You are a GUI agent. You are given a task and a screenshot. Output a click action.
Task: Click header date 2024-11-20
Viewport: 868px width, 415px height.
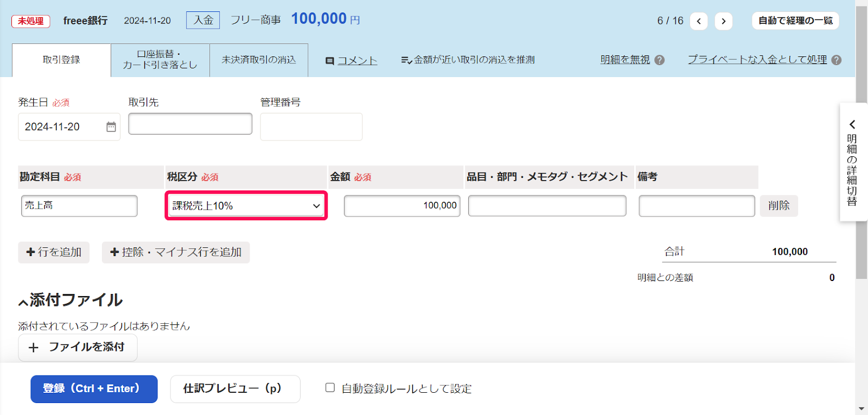pyautogui.click(x=147, y=21)
